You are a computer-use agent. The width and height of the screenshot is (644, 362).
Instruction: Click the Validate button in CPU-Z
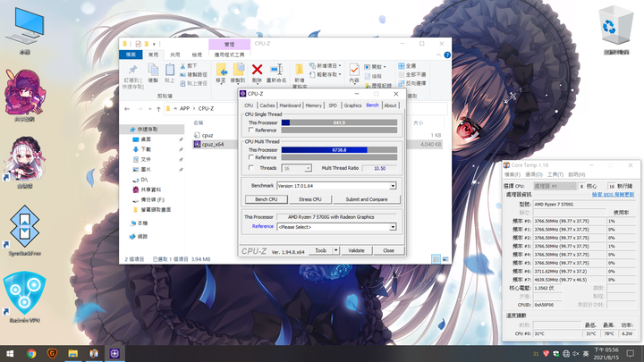(356, 250)
